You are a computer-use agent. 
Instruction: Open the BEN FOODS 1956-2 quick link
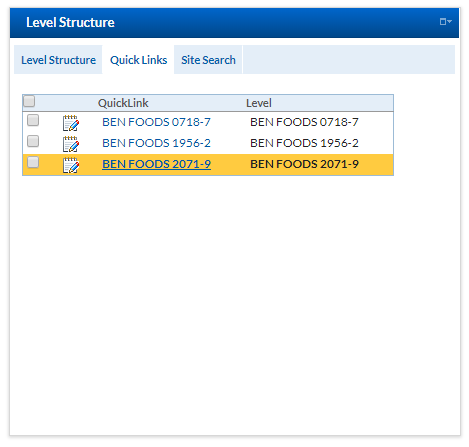156,143
